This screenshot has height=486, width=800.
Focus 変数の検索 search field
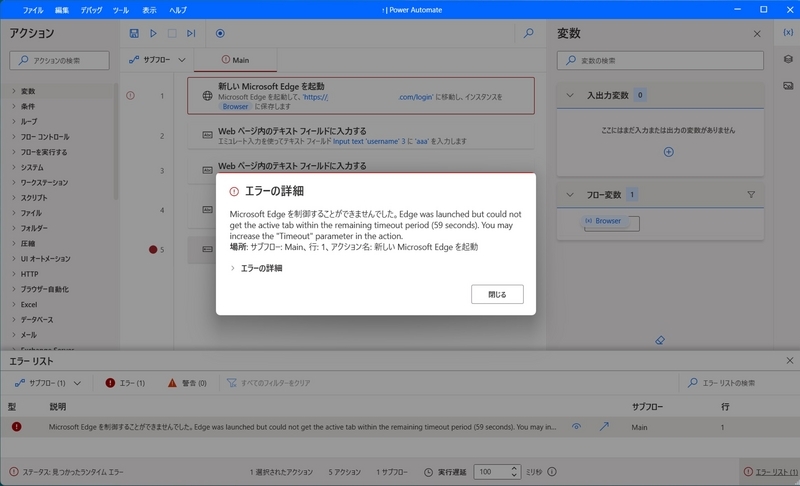[x=660, y=60]
